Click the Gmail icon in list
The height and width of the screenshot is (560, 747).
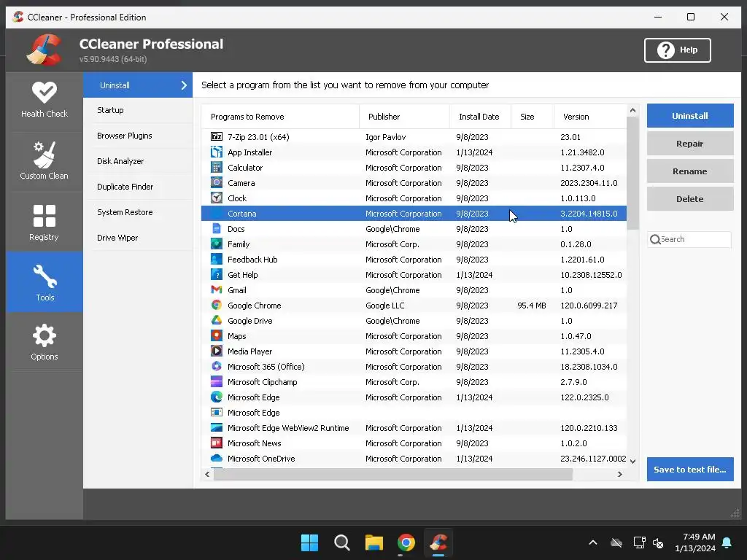tap(216, 289)
